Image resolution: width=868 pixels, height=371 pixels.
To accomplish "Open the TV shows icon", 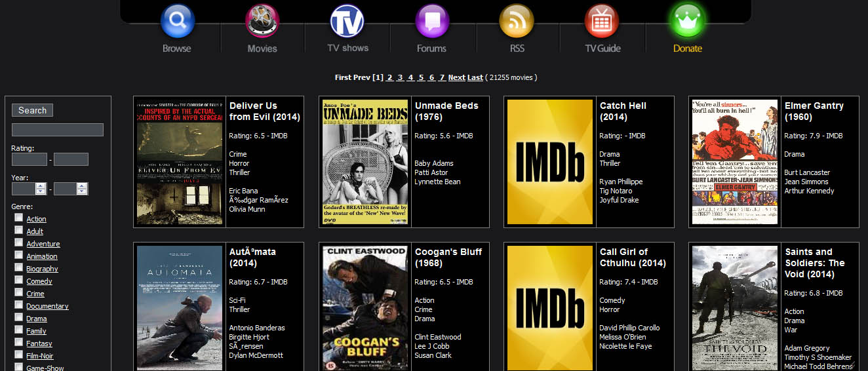I will pyautogui.click(x=347, y=21).
